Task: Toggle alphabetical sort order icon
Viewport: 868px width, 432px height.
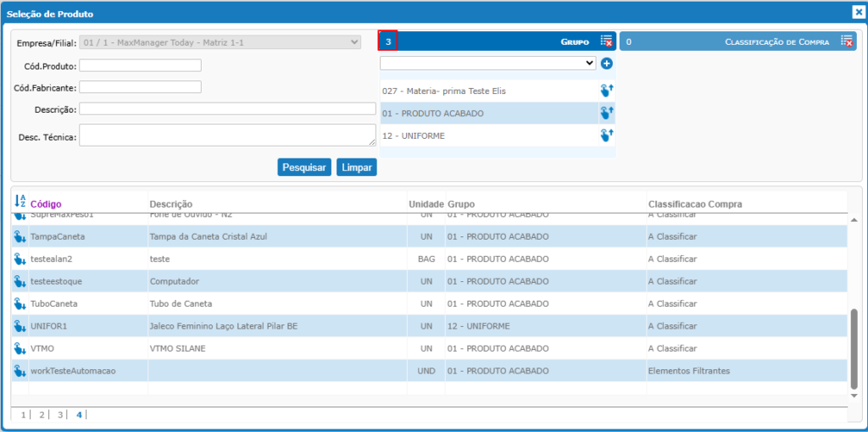Action: click(20, 202)
